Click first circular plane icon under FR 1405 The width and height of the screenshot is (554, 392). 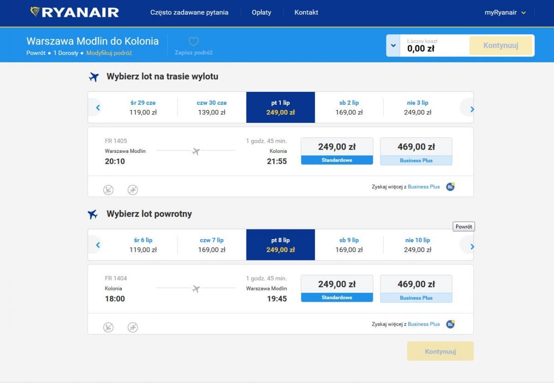pyautogui.click(x=108, y=190)
